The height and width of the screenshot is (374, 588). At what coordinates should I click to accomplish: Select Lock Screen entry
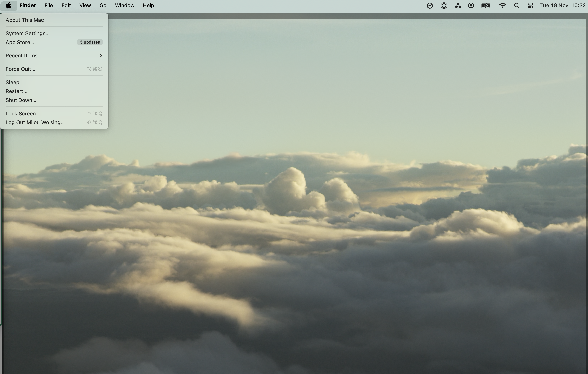pos(20,114)
